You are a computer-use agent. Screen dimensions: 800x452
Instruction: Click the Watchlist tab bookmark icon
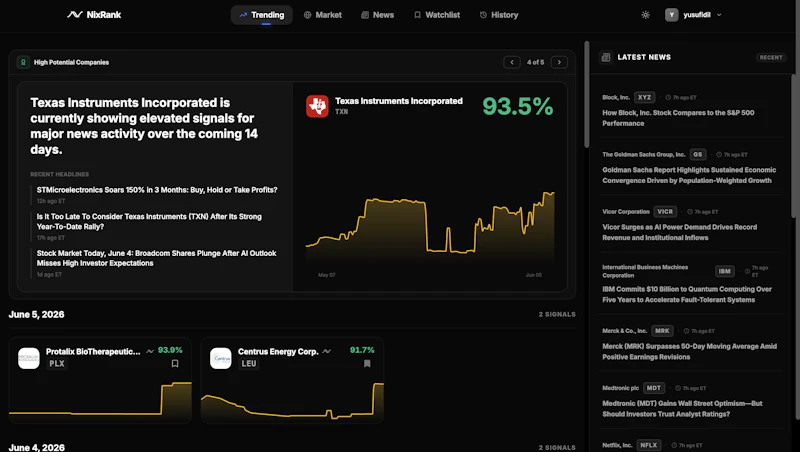pos(417,15)
